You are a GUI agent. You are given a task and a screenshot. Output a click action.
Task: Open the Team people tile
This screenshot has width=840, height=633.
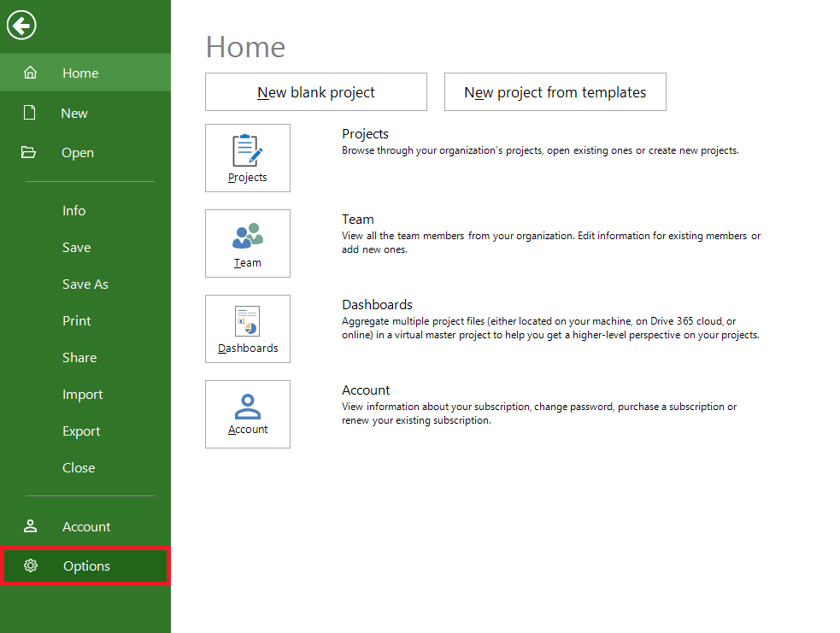point(248,243)
